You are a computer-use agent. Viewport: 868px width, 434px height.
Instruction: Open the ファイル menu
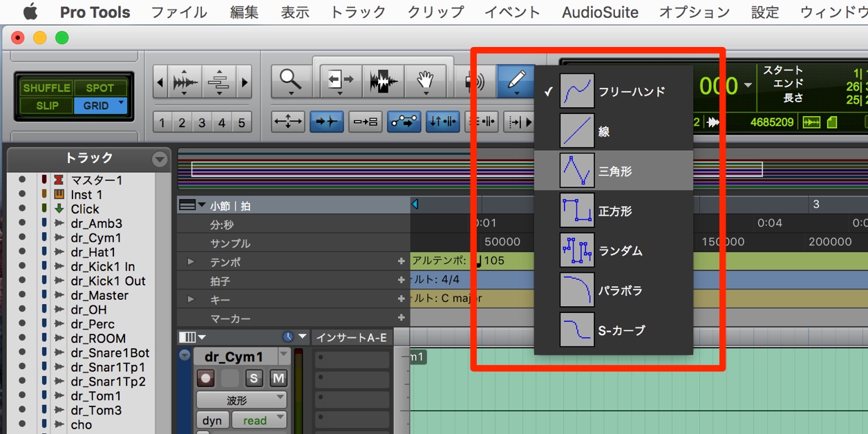(179, 12)
